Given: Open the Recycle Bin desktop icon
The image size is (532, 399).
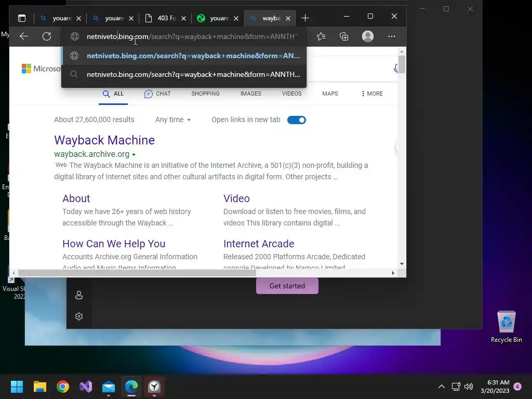Looking at the screenshot, I should pos(506,327).
